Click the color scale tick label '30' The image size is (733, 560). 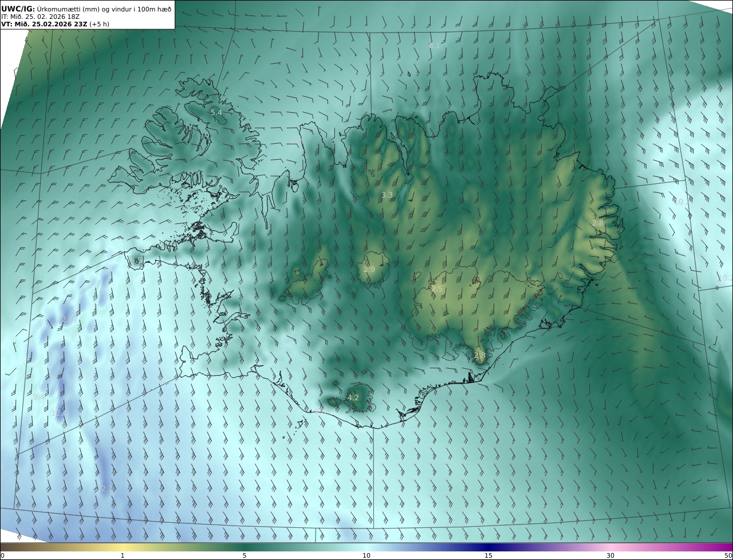click(610, 555)
